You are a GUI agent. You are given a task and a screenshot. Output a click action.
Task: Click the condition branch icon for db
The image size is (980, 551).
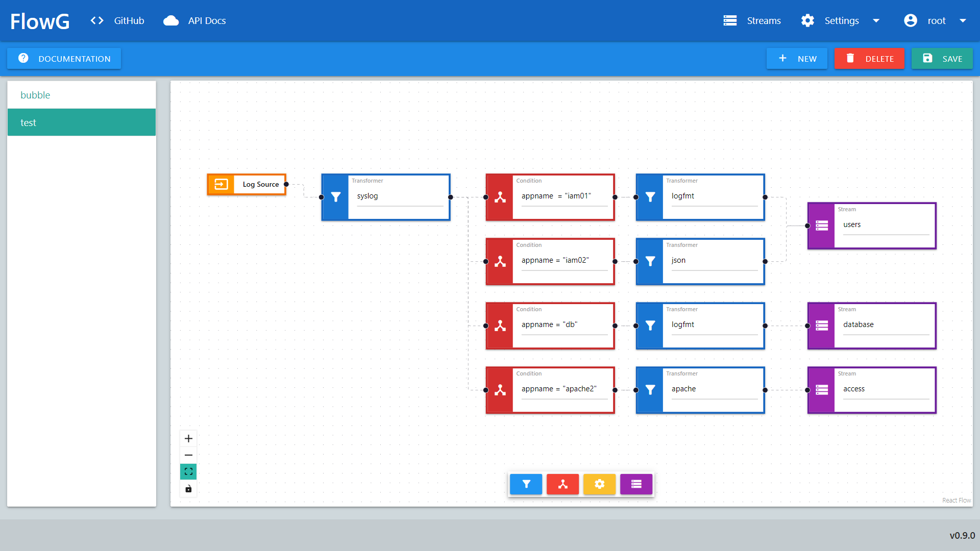[x=500, y=325]
